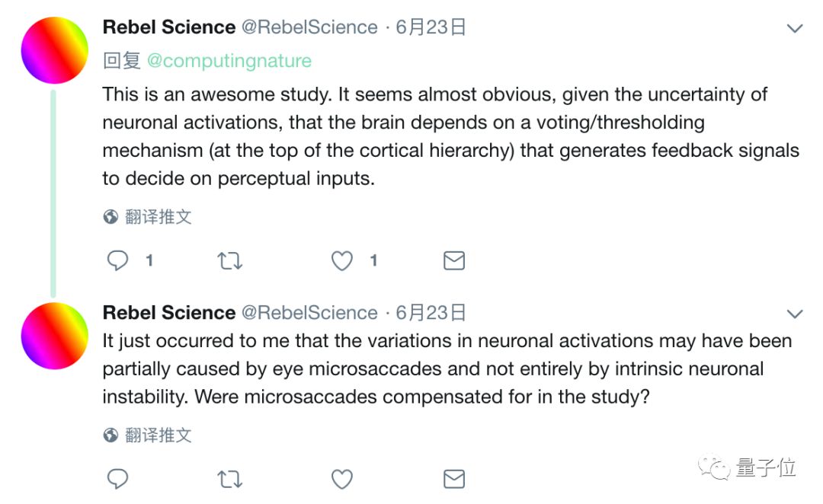Screen dimensions: 823x504
Task: Click globe icon under first tweet
Action: point(111,218)
